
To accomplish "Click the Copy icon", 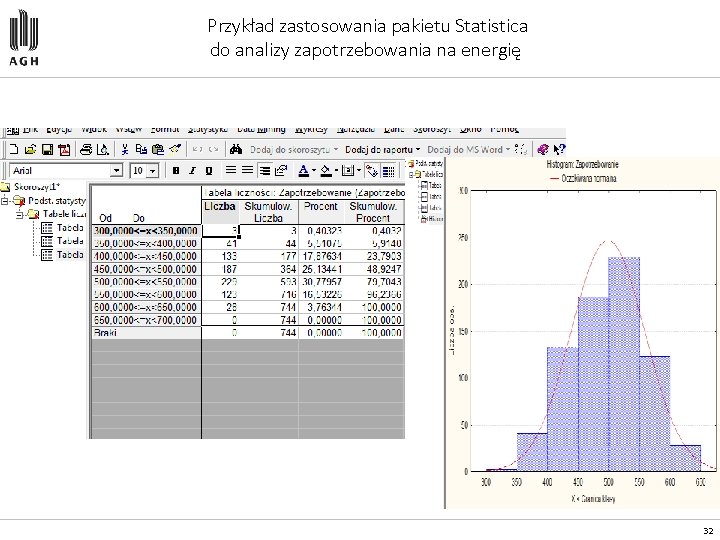I will [x=141, y=149].
